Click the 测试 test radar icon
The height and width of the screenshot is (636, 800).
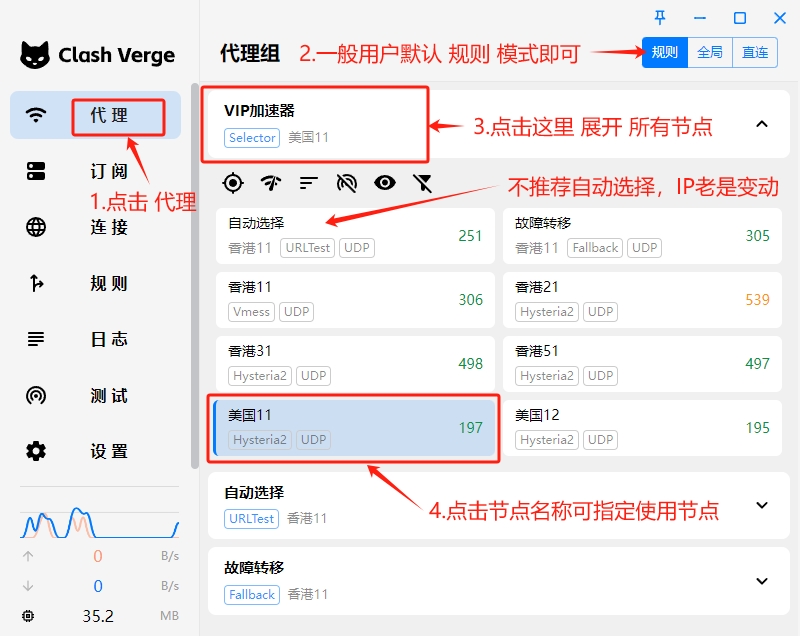coord(36,395)
